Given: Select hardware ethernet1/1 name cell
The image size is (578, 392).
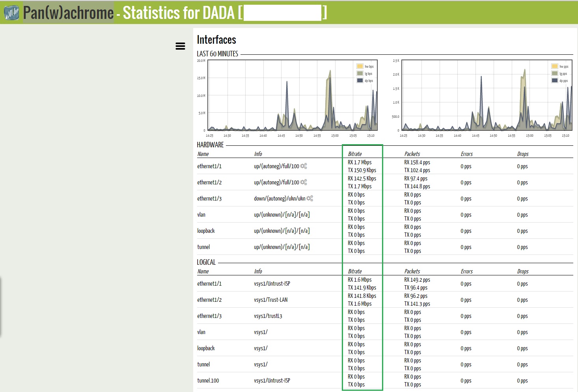Looking at the screenshot, I should [x=209, y=166].
